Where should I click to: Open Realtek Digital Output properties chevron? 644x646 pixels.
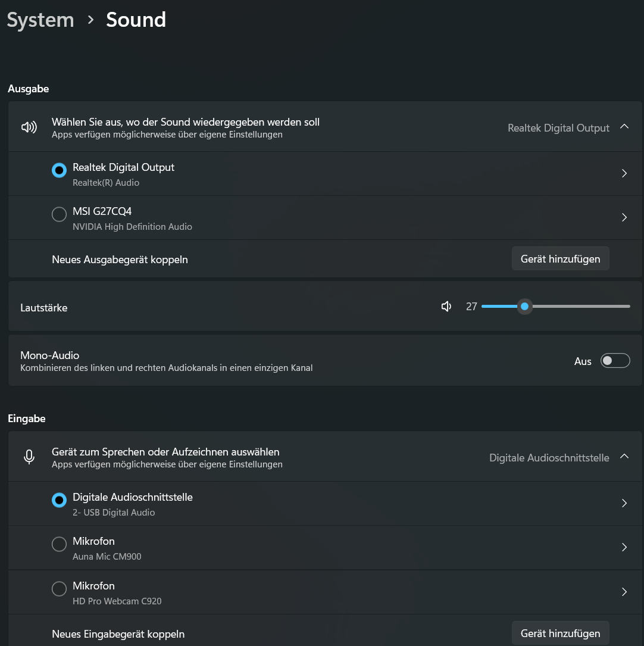(x=624, y=174)
